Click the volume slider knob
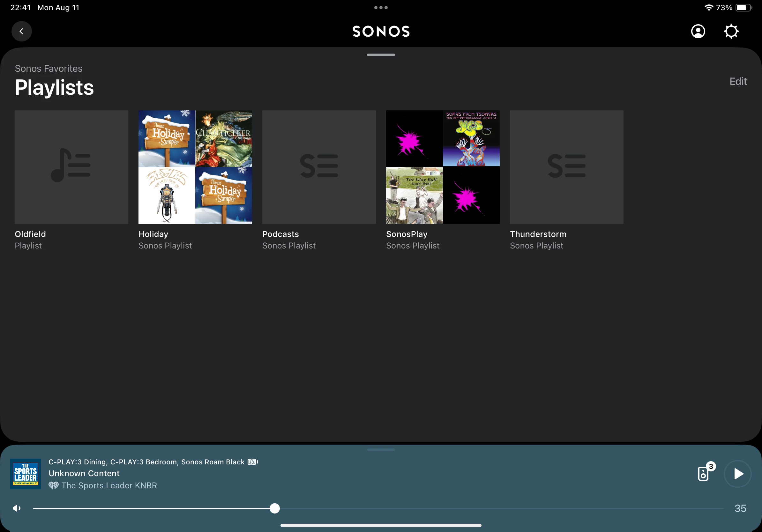The height and width of the screenshot is (532, 762). tap(274, 508)
